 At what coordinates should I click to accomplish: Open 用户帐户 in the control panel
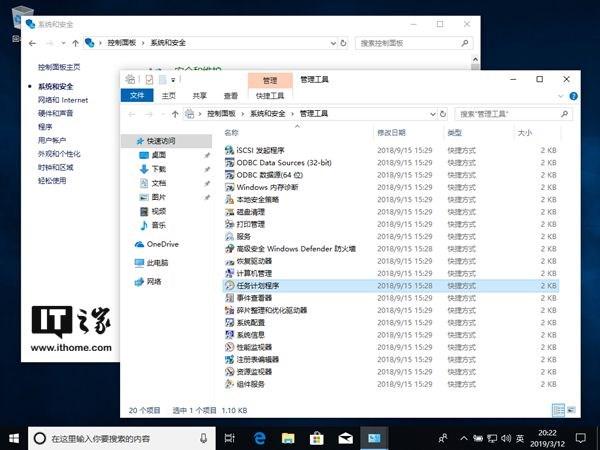(52, 140)
